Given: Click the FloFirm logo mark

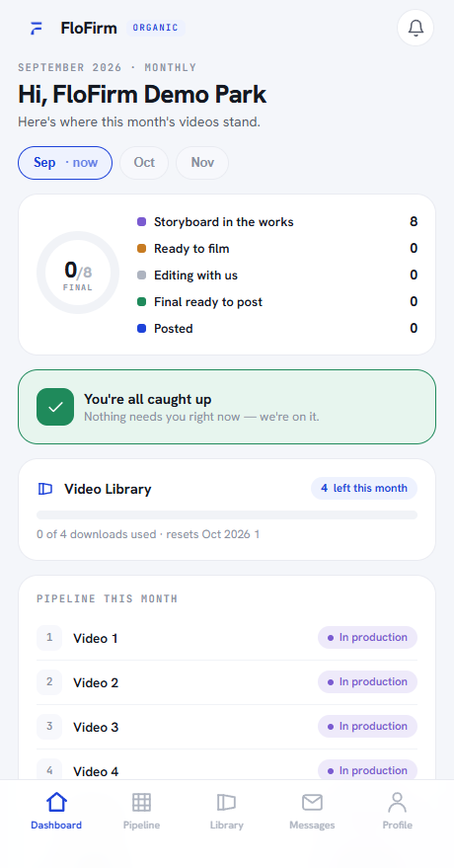Looking at the screenshot, I should coord(37,29).
